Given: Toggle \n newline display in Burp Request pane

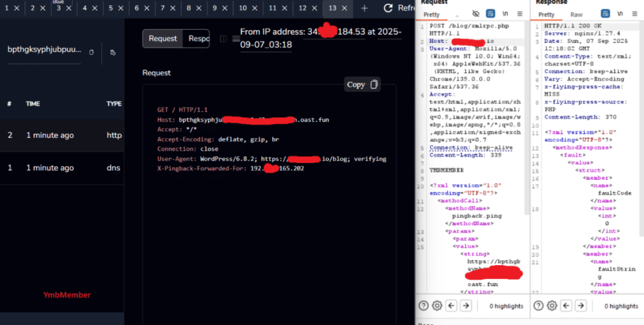Looking at the screenshot, I should pos(505,14).
